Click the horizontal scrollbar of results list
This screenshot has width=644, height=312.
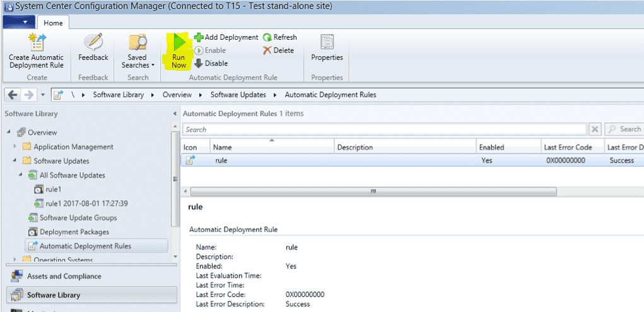click(373, 191)
